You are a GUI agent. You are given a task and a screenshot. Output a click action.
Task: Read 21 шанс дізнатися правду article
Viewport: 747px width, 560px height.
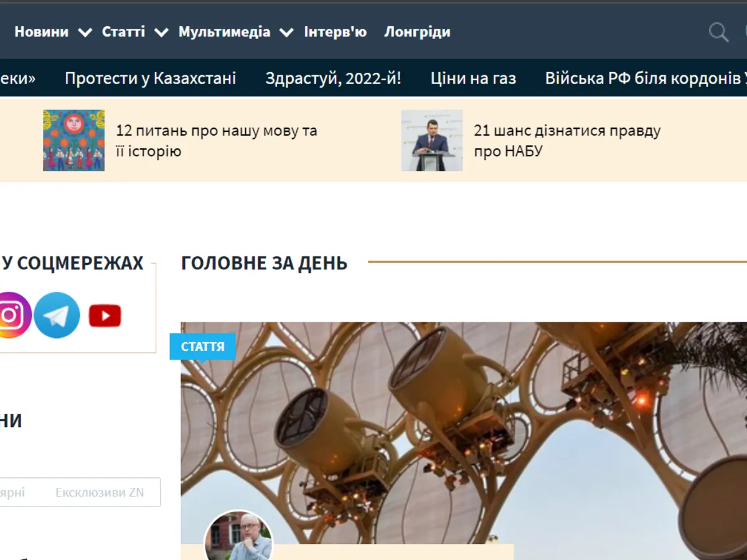(566, 141)
